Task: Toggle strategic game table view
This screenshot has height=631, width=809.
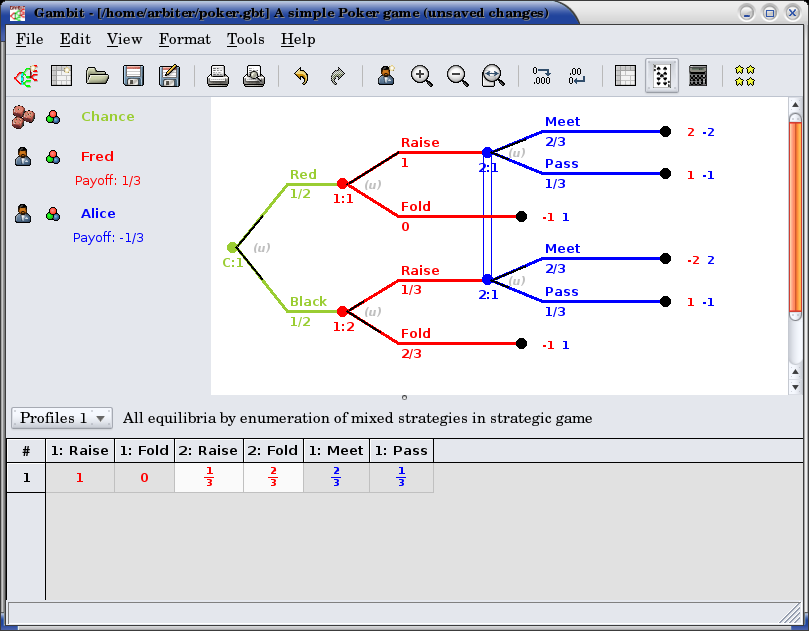Action: 625,76
